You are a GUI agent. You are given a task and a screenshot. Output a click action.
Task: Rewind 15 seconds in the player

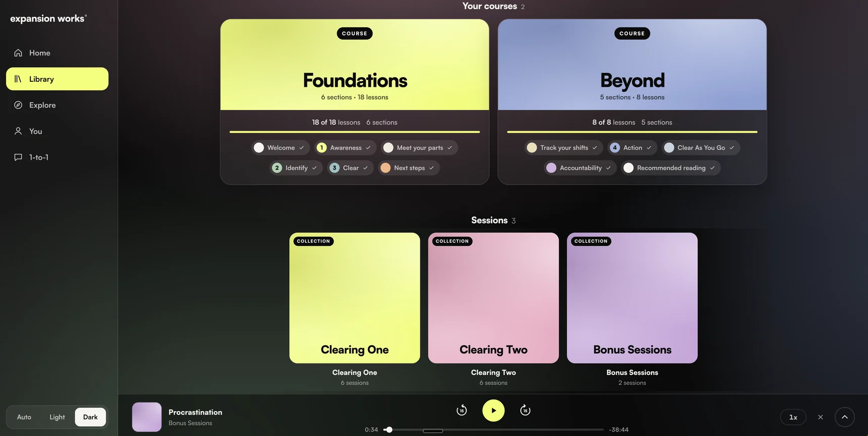point(462,410)
